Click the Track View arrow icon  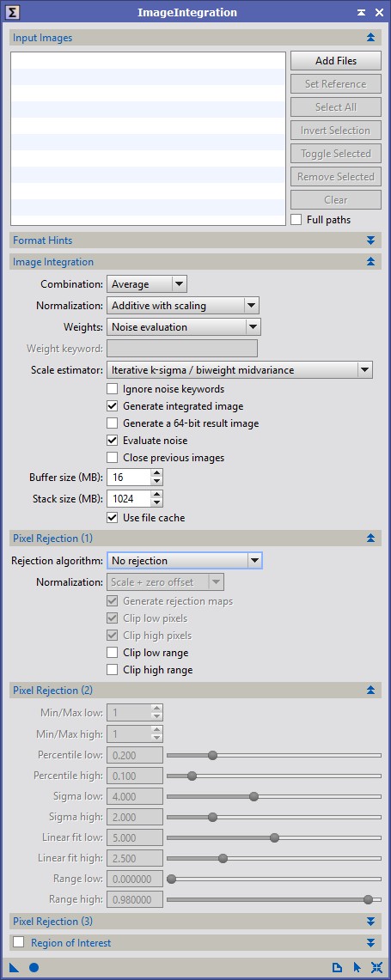tap(357, 967)
